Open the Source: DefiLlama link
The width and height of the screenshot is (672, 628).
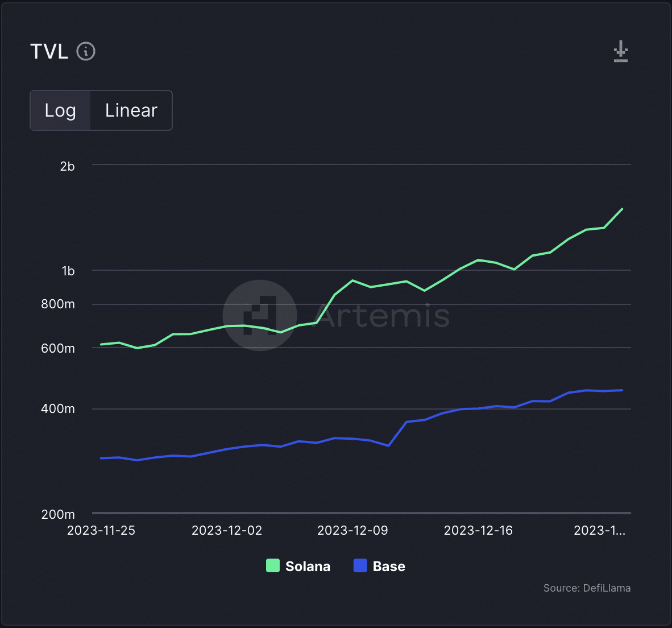tap(587, 588)
